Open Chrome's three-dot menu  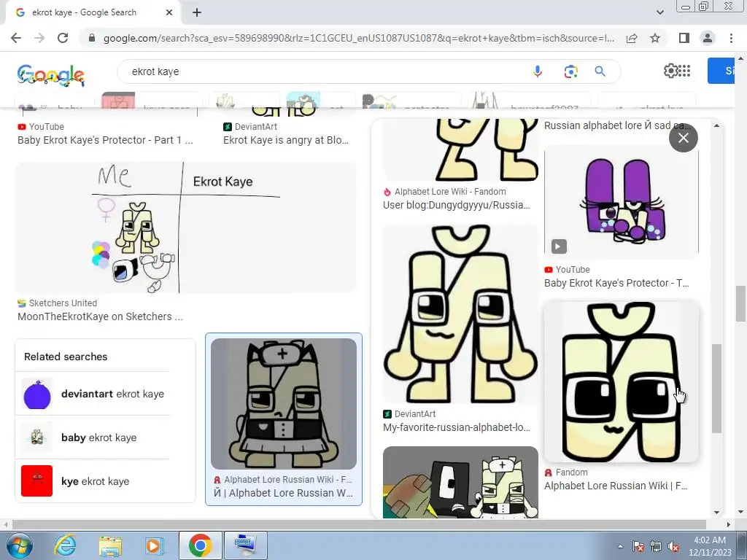[x=731, y=38]
